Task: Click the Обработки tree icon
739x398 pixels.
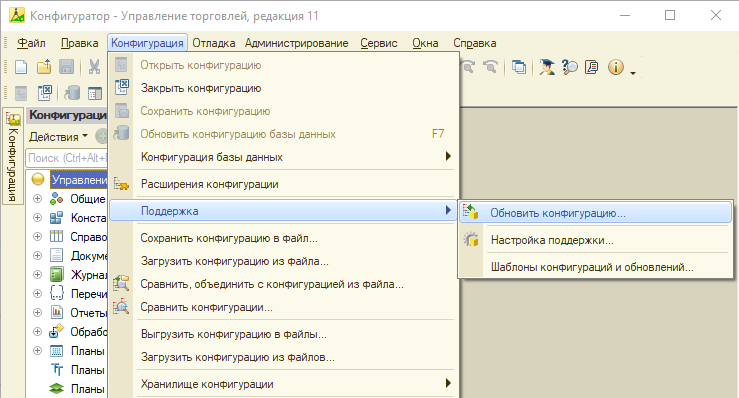Action: coord(57,331)
